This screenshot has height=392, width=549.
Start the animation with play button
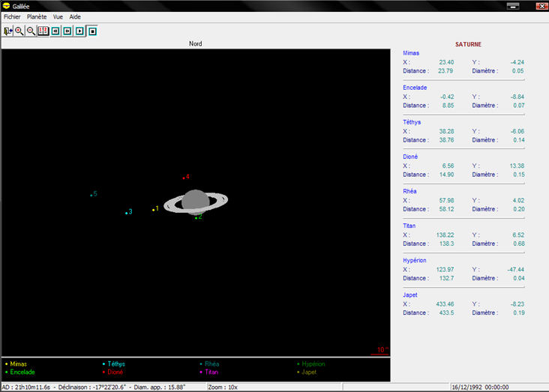pyautogui.click(x=79, y=31)
